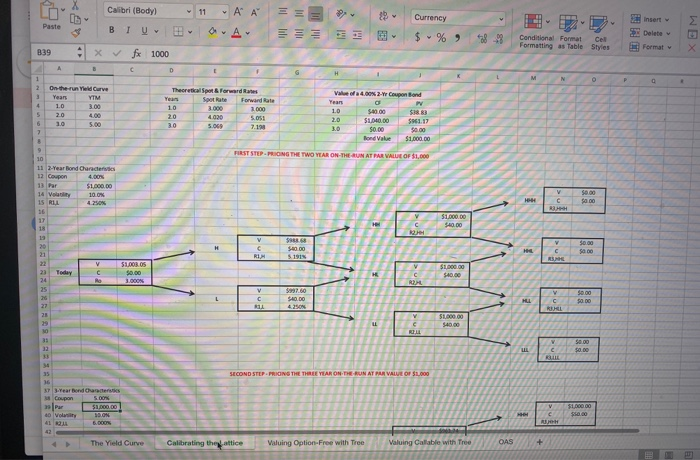Go to the next sheet tab with the right arrow
The height and width of the screenshot is (460, 700).
tap(68, 444)
